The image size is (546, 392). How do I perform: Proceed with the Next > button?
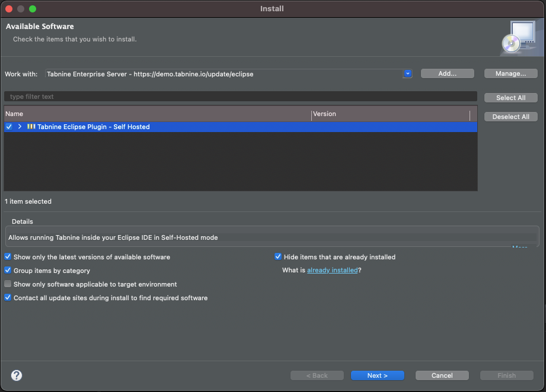[377, 375]
